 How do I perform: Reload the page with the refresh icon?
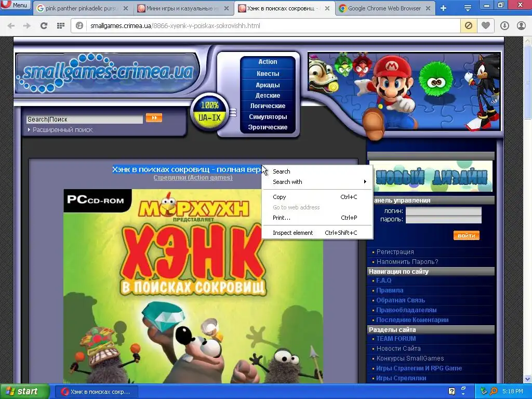[x=44, y=25]
